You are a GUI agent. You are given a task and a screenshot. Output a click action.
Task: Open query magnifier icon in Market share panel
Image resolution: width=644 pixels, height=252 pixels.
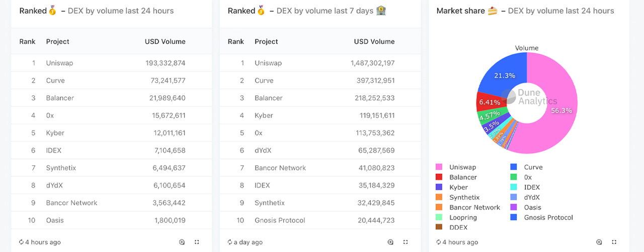(x=599, y=242)
